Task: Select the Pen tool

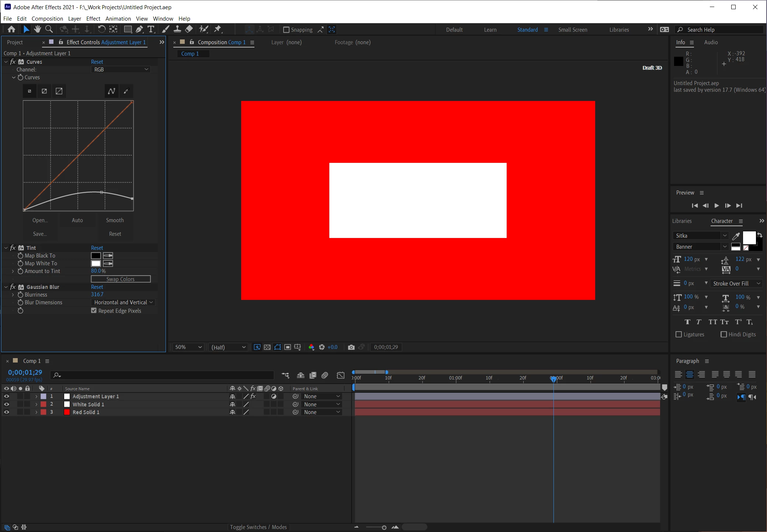Action: (139, 29)
